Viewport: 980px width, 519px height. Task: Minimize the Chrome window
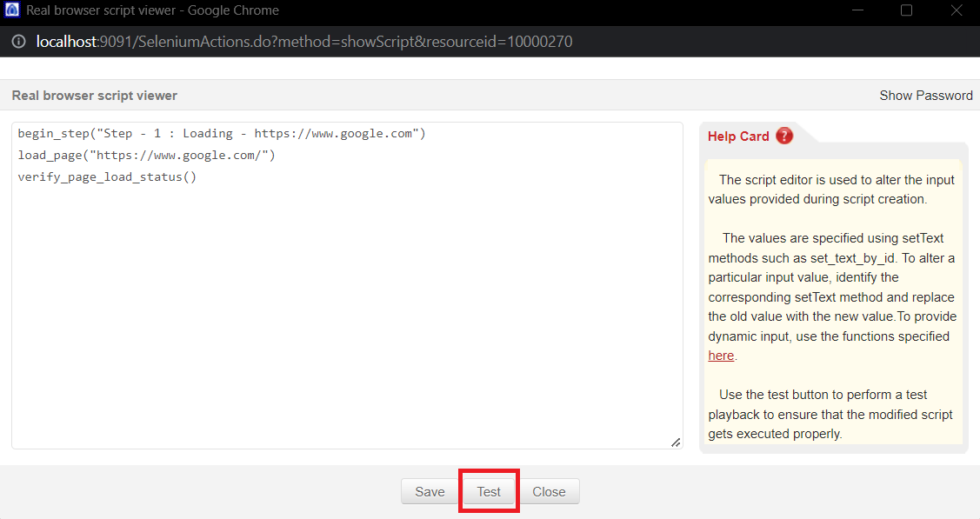tap(857, 10)
